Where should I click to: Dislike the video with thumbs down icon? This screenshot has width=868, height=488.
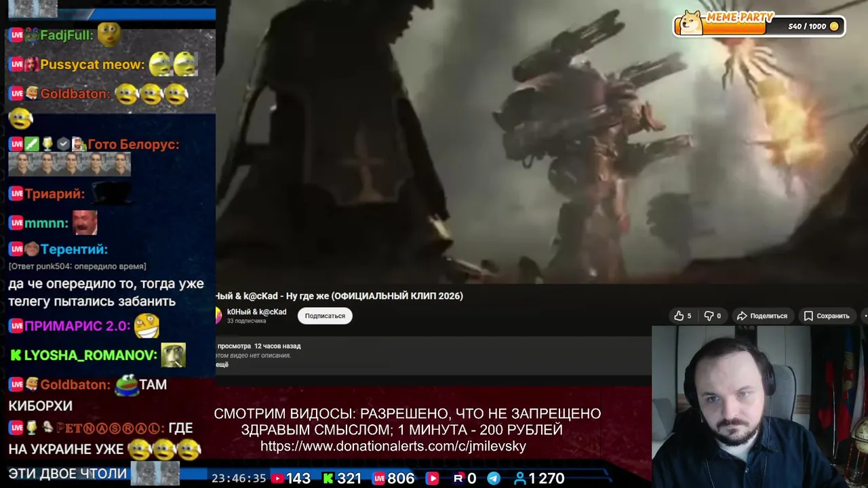pyautogui.click(x=712, y=316)
